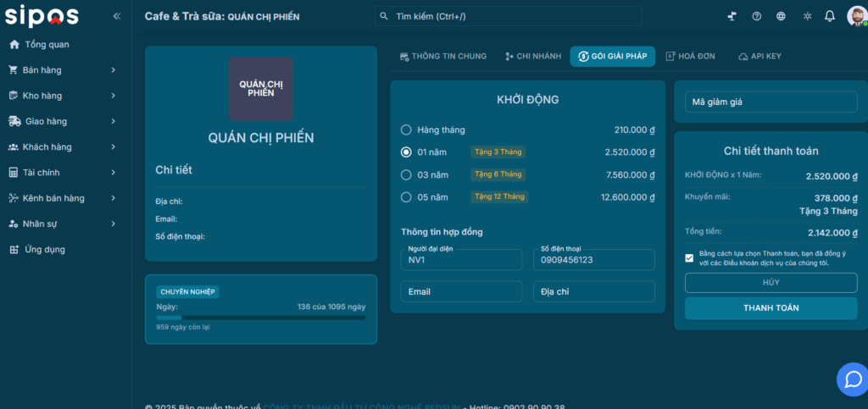This screenshot has width=868, height=409.
Task: Click the Chuyên nghiệp days progress bar
Action: (x=261, y=318)
